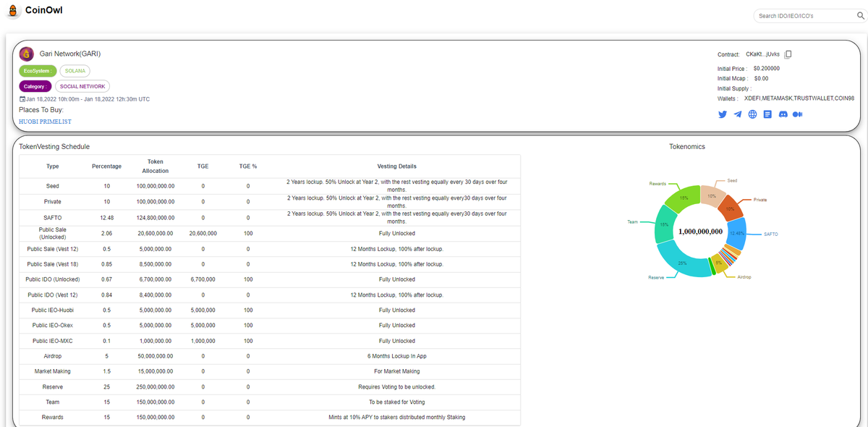
Task: Click the green EcoSystem label badge
Action: [x=37, y=71]
